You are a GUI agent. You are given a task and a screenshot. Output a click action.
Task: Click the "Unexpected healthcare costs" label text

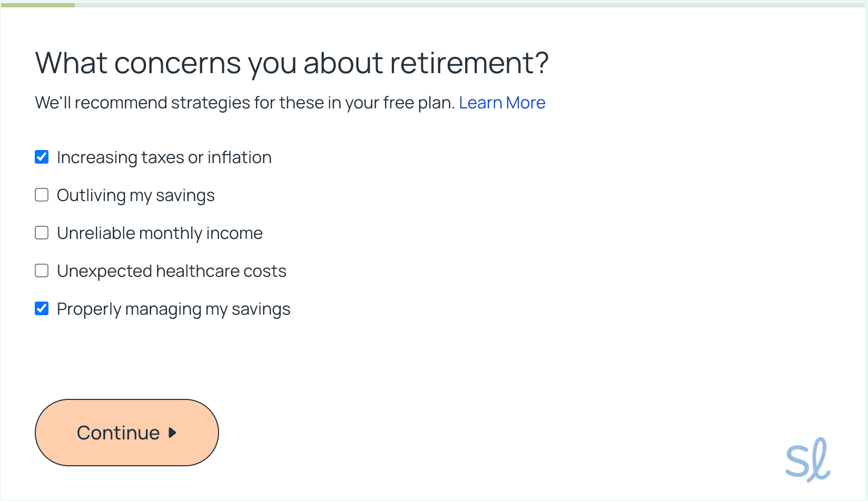tap(171, 271)
